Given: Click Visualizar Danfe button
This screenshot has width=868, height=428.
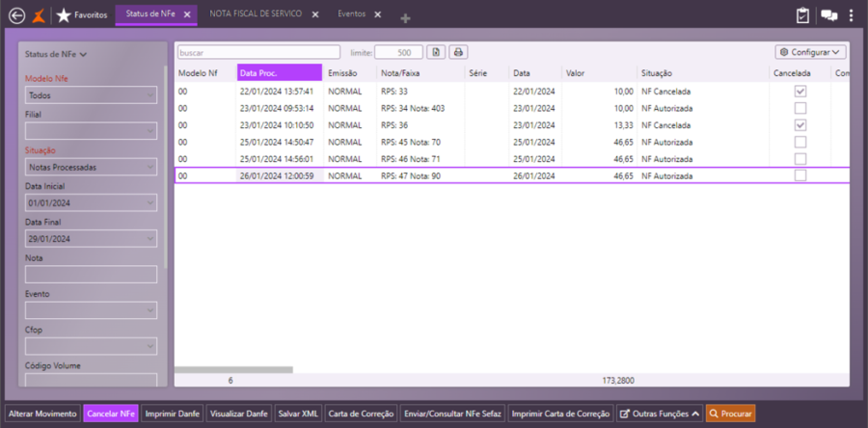Looking at the screenshot, I should click(240, 414).
